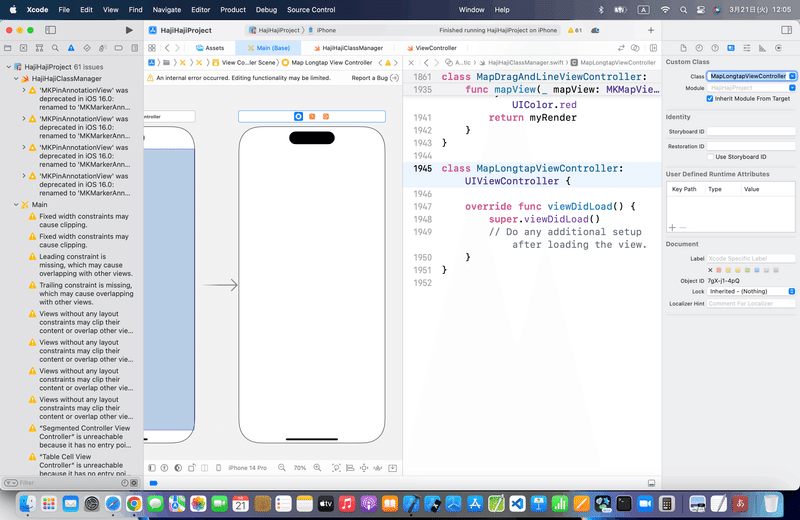Open the Align constraints tool
Screen dimensions: 800x520
pyautogui.click(x=350, y=467)
